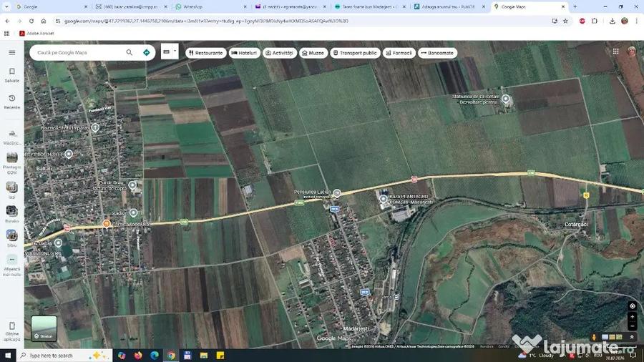Zoom out with the minus button
644x362 pixels.
click(633, 326)
